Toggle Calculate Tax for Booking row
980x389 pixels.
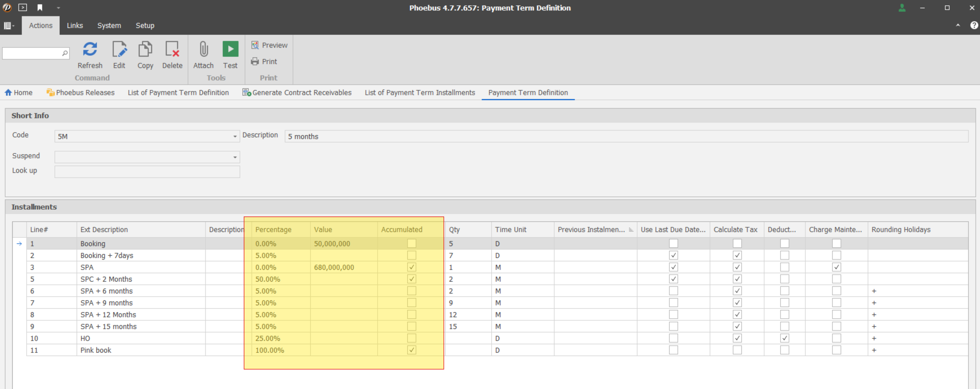(x=737, y=244)
